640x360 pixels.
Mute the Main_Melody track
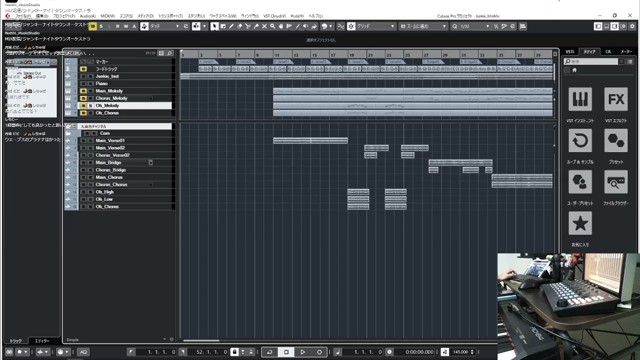tap(84, 91)
